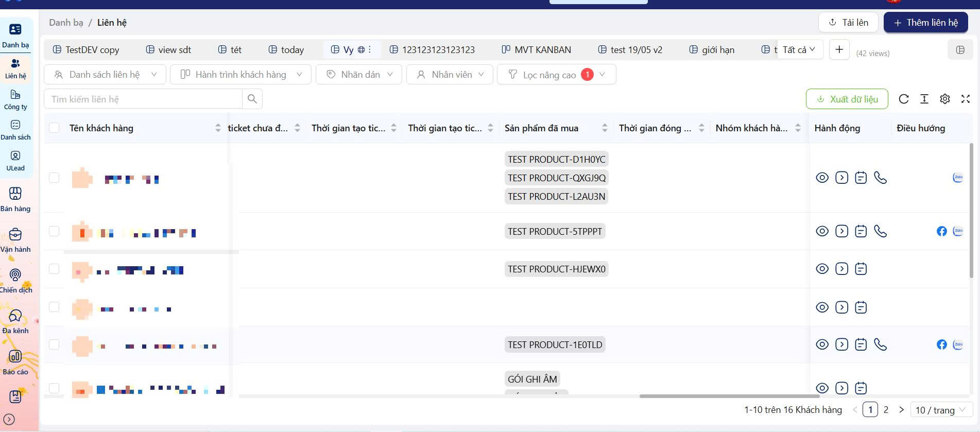Toggle fullscreen table view
Viewport: 980px width, 432px height.
click(966, 99)
